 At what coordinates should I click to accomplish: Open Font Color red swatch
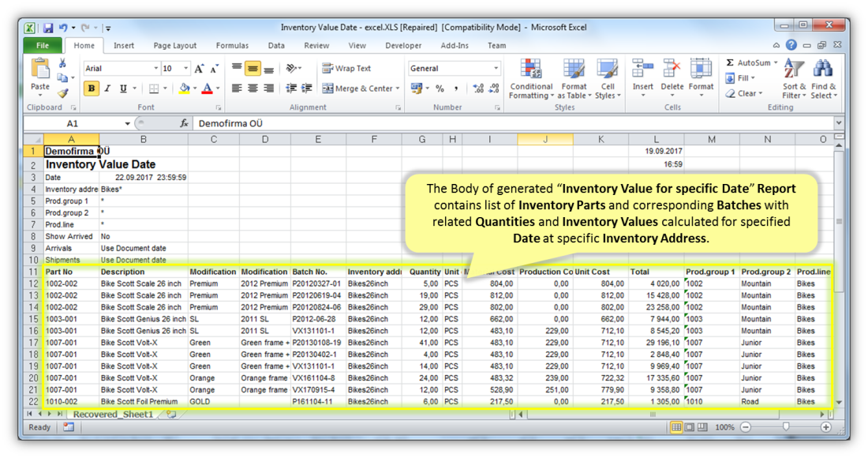[x=207, y=88]
